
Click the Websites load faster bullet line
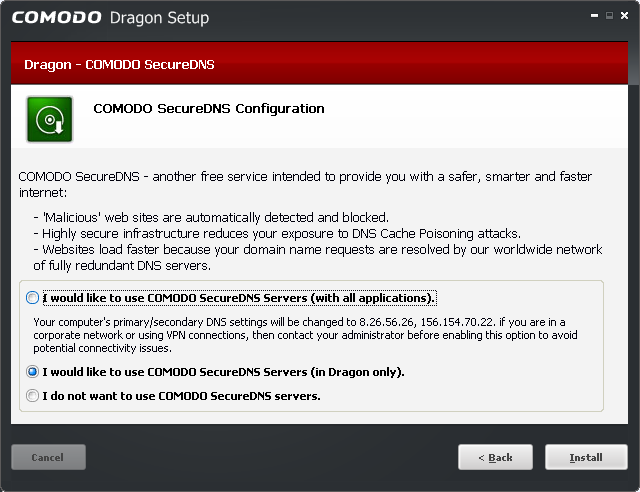pyautogui.click(x=320, y=249)
